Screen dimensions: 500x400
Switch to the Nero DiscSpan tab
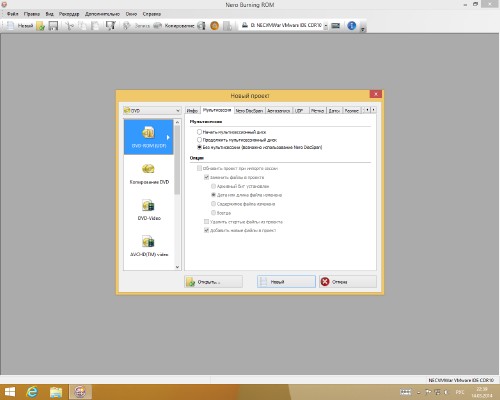(249, 111)
